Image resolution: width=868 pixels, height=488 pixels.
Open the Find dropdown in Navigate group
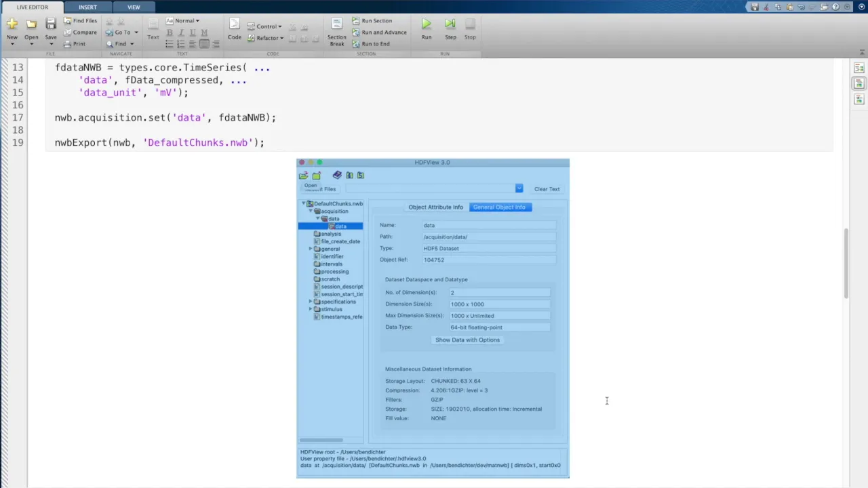(x=120, y=43)
